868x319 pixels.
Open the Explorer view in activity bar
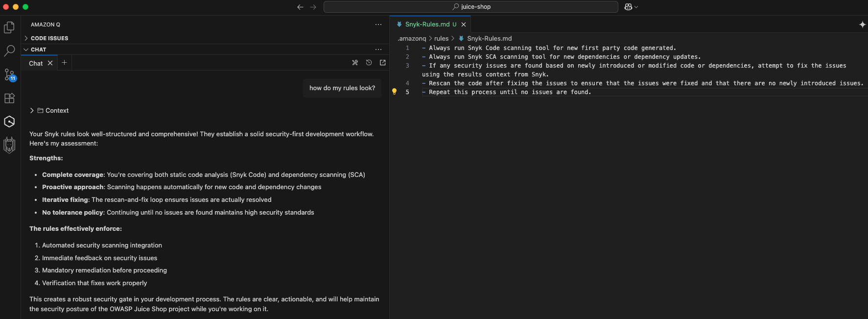pos(9,28)
